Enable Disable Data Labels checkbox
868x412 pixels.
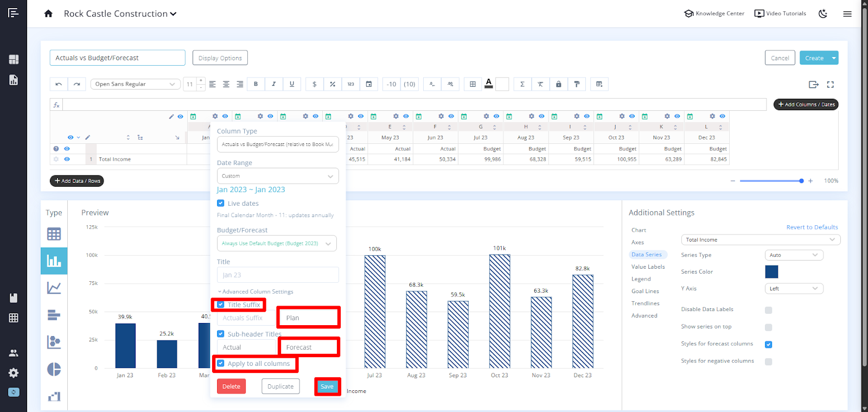tap(768, 310)
